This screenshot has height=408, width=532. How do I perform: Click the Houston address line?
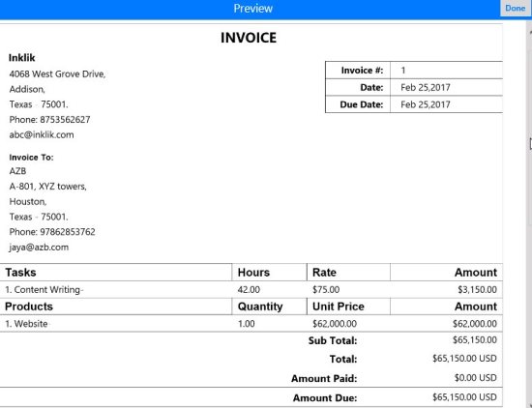(28, 201)
